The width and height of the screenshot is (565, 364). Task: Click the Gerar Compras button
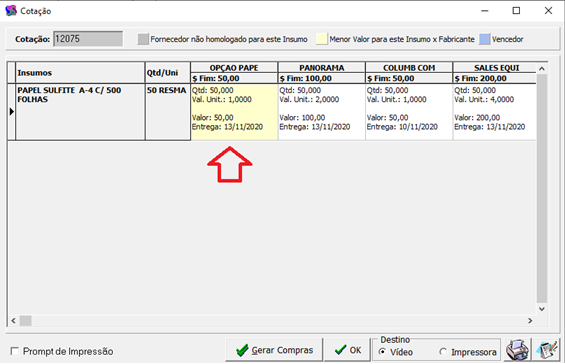(x=274, y=350)
